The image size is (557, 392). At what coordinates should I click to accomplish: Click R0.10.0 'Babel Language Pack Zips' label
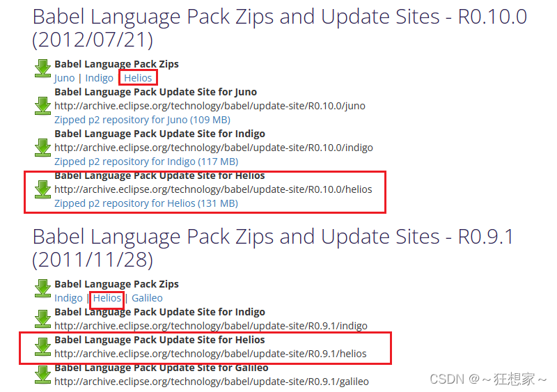coord(116,64)
